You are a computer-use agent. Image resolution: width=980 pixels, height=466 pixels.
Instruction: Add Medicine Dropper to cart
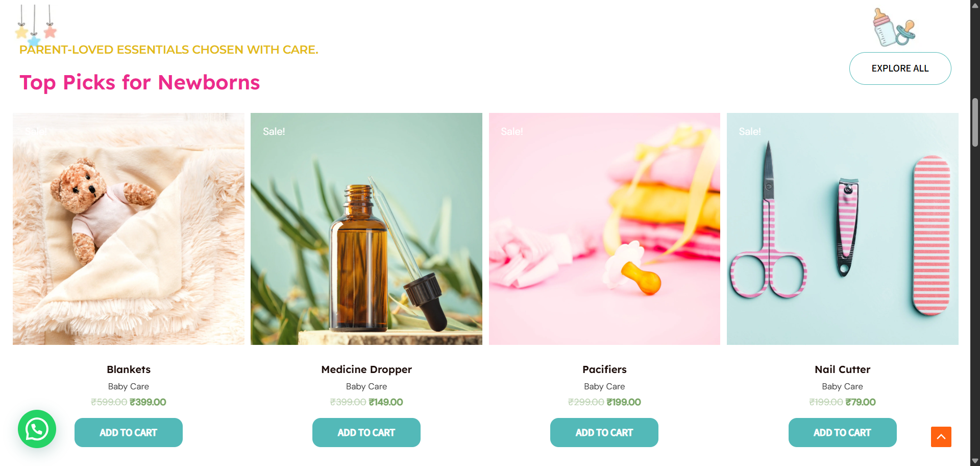click(366, 432)
